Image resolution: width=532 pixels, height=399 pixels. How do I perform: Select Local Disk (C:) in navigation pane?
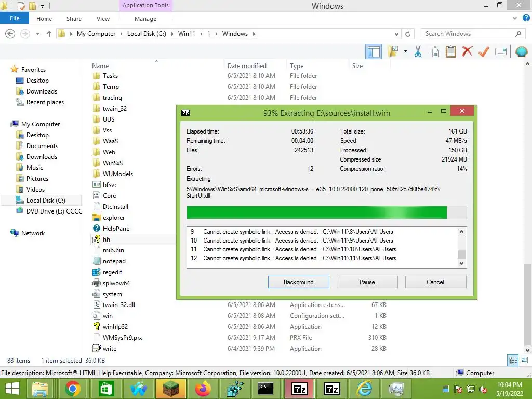(46, 200)
